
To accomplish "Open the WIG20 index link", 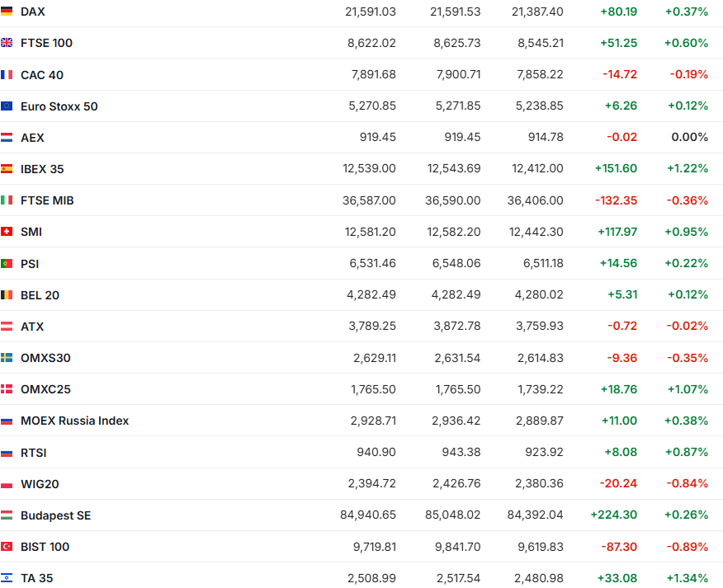I will [40, 484].
